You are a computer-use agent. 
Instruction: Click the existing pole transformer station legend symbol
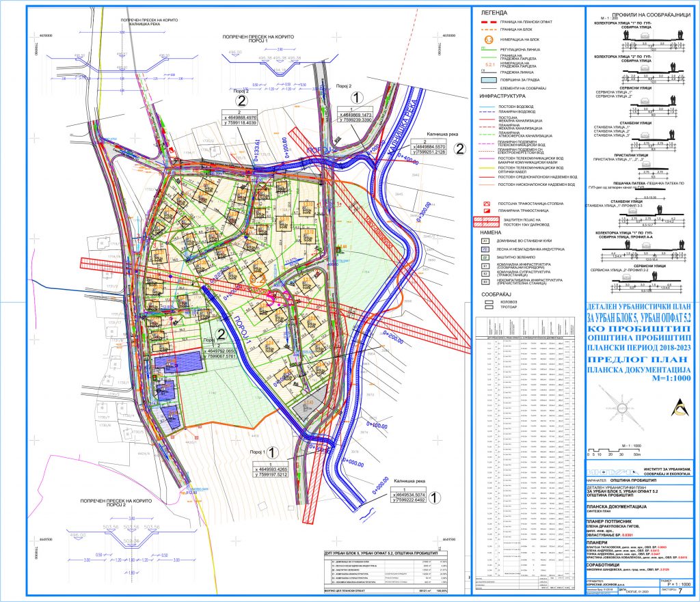point(487,204)
